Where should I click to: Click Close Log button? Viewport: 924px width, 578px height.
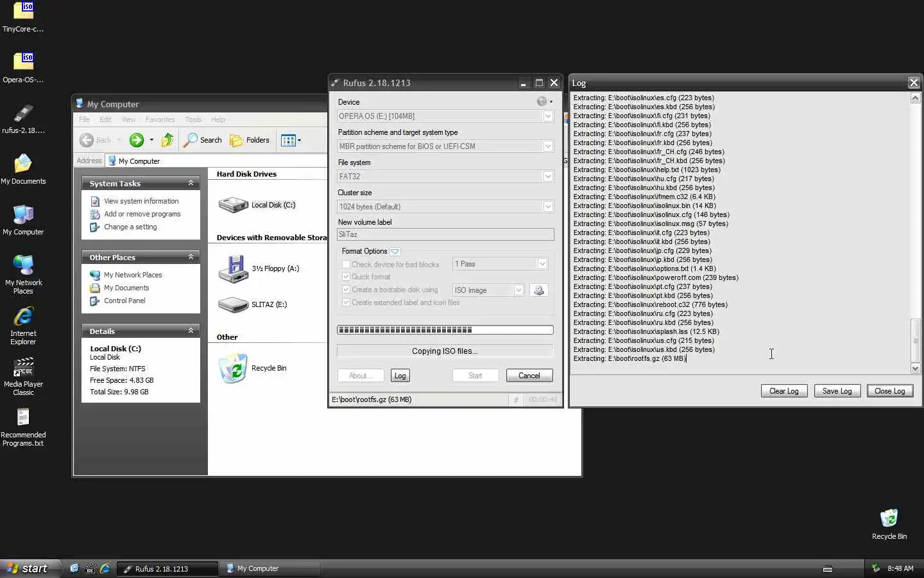[x=890, y=391]
